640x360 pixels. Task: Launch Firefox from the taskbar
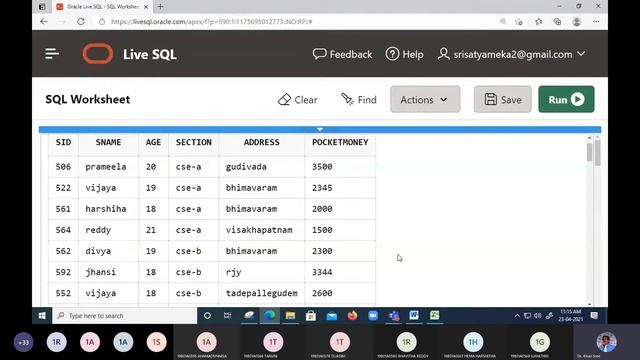[x=352, y=316]
